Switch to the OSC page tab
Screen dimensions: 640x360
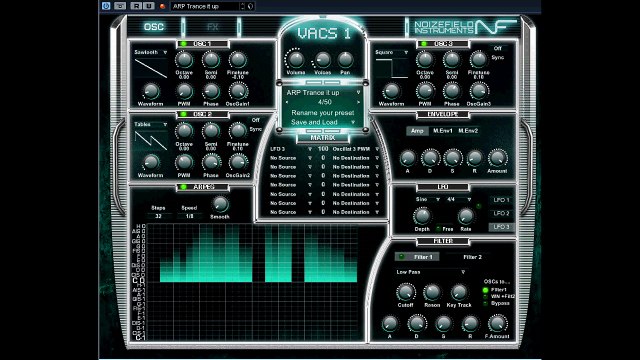[154, 27]
